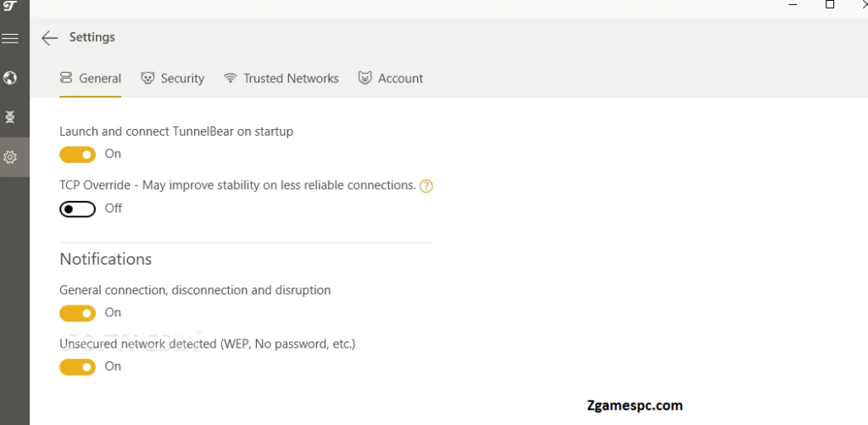868x425 pixels.
Task: Enable the TCP Override toggle
Action: point(77,209)
